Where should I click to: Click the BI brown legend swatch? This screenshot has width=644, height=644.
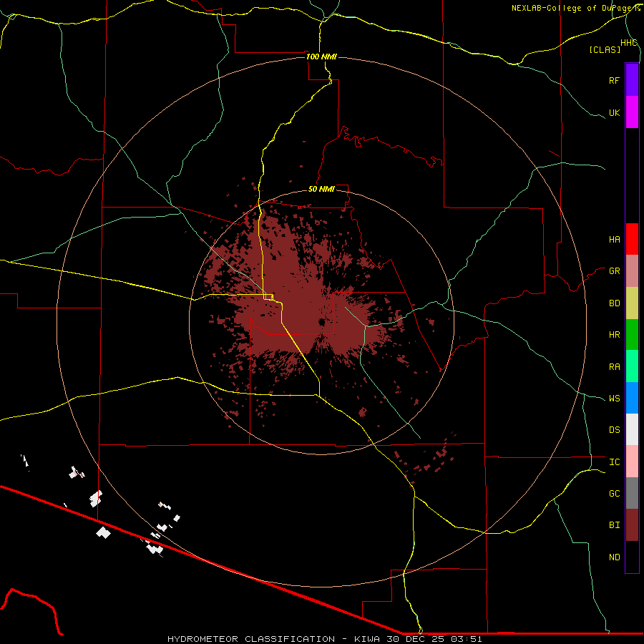pyautogui.click(x=632, y=525)
